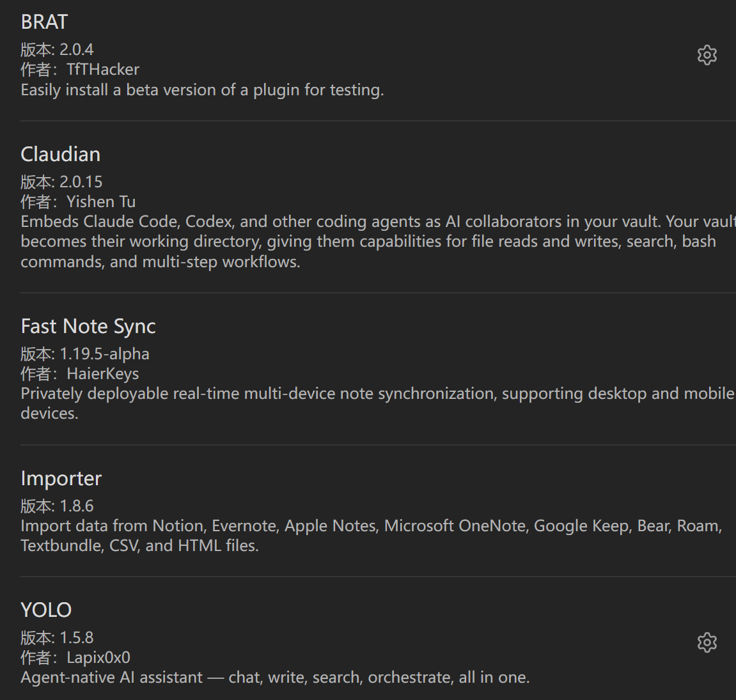Click the Claudian plugin title
The height and width of the screenshot is (700, 736).
tap(61, 154)
